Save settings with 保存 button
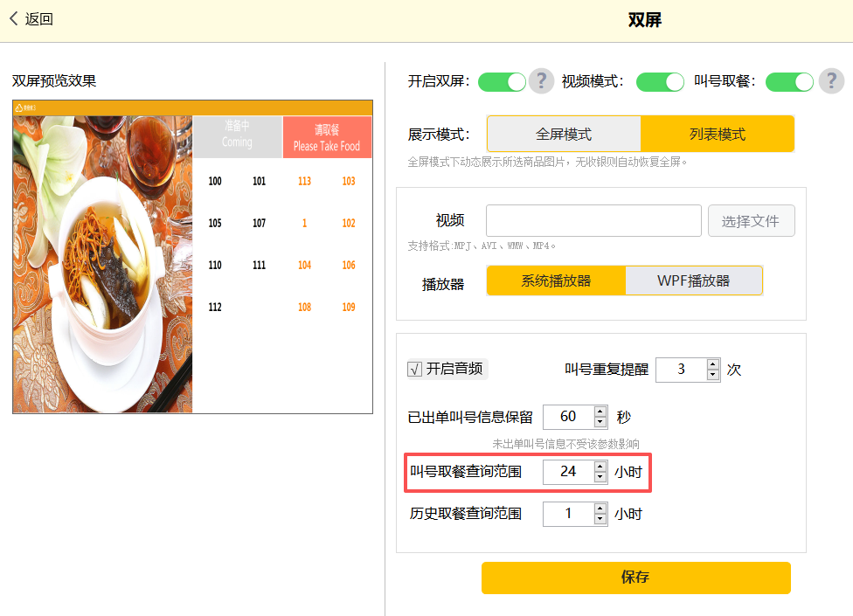Image resolution: width=853 pixels, height=616 pixels. 635,578
